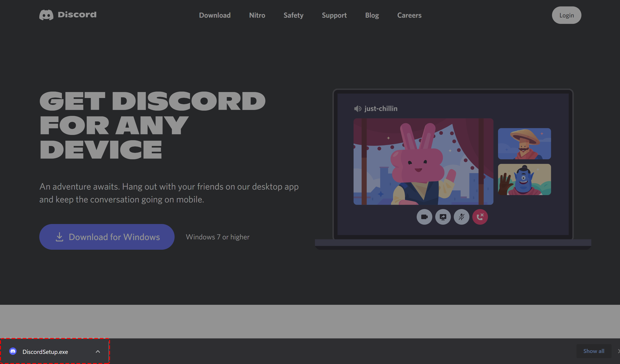
Task: Click the muted microphone icon
Action: click(461, 217)
